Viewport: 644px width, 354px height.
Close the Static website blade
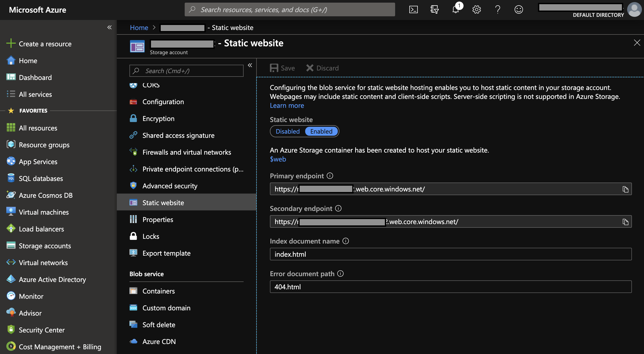pos(637,43)
